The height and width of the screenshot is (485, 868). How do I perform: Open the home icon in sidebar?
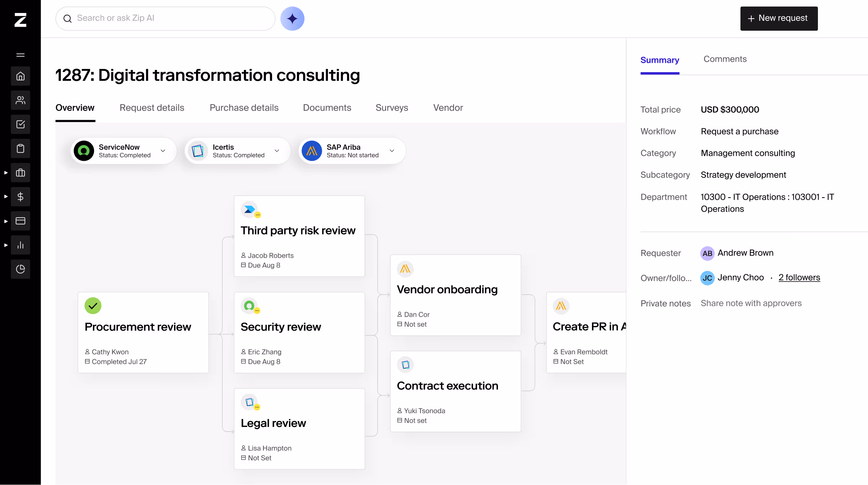tap(21, 76)
